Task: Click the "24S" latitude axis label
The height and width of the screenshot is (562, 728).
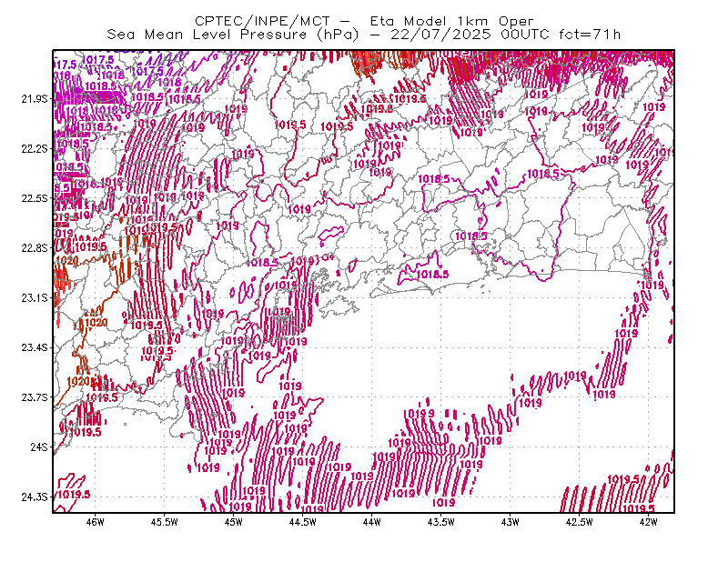Action: point(39,447)
